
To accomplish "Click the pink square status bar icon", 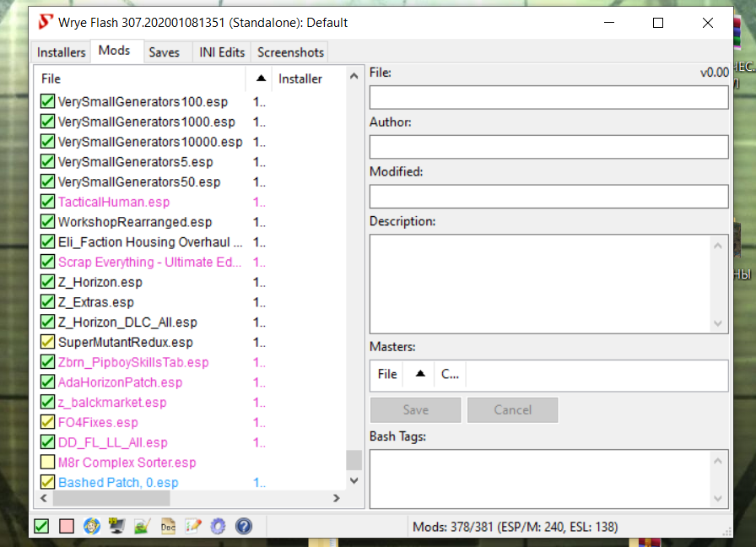I will 67,527.
